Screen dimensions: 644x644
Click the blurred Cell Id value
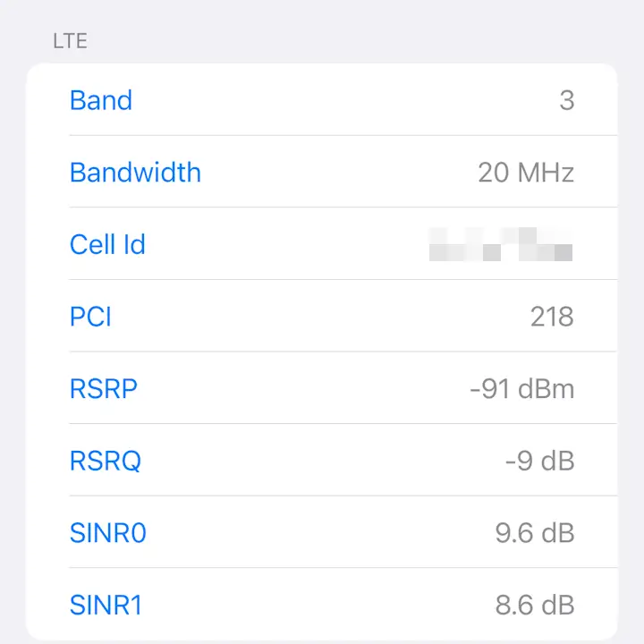(501, 244)
